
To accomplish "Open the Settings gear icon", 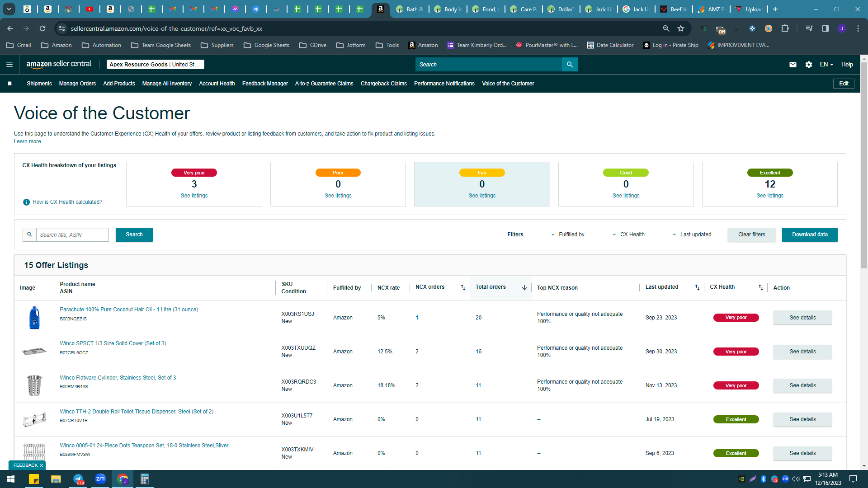I will point(809,65).
